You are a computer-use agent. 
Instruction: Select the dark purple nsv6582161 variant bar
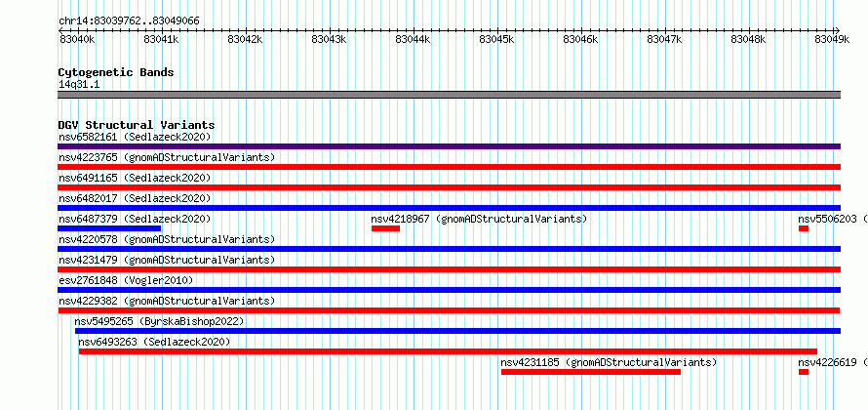(x=449, y=146)
